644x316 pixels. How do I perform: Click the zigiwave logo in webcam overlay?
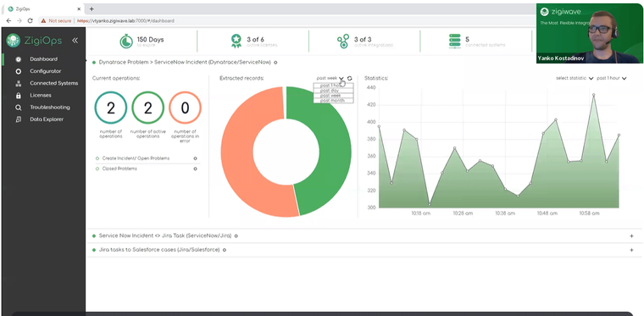click(x=560, y=12)
